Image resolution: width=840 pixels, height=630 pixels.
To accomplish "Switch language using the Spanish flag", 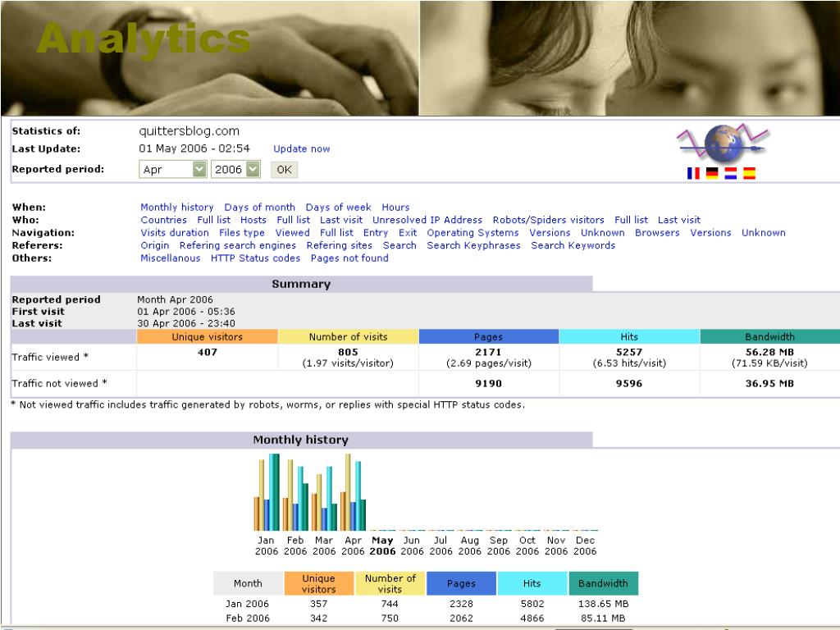I will click(x=750, y=173).
